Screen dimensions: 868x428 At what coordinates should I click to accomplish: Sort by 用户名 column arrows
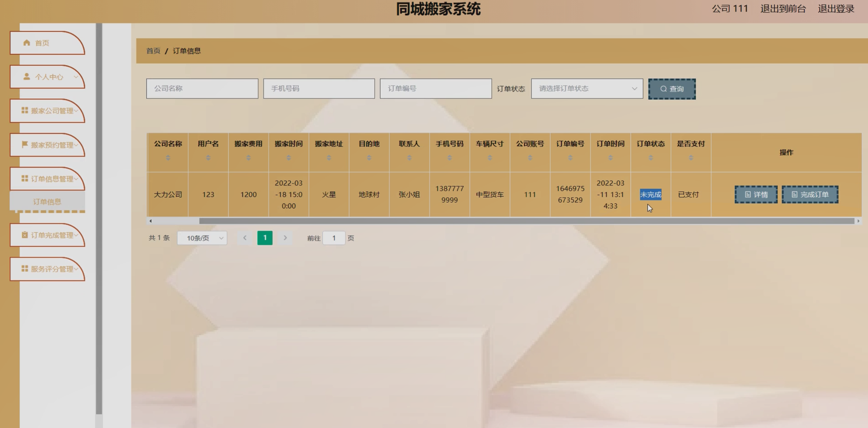208,158
